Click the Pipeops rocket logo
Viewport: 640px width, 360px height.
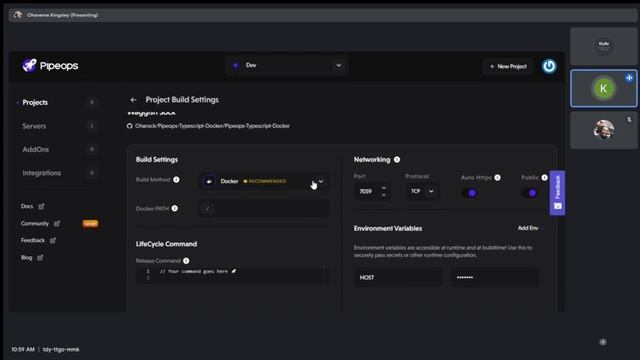(x=29, y=65)
